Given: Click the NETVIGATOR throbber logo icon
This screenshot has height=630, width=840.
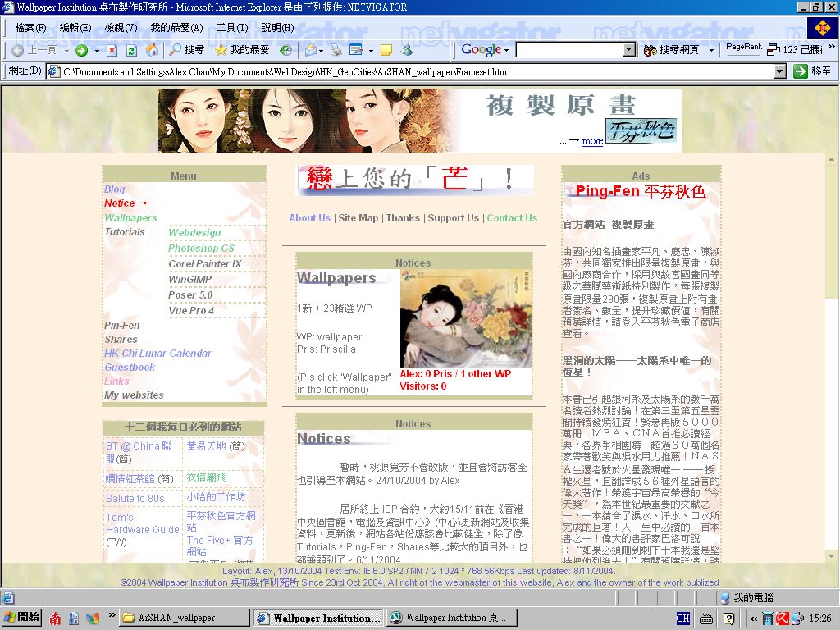Looking at the screenshot, I should click(x=823, y=28).
